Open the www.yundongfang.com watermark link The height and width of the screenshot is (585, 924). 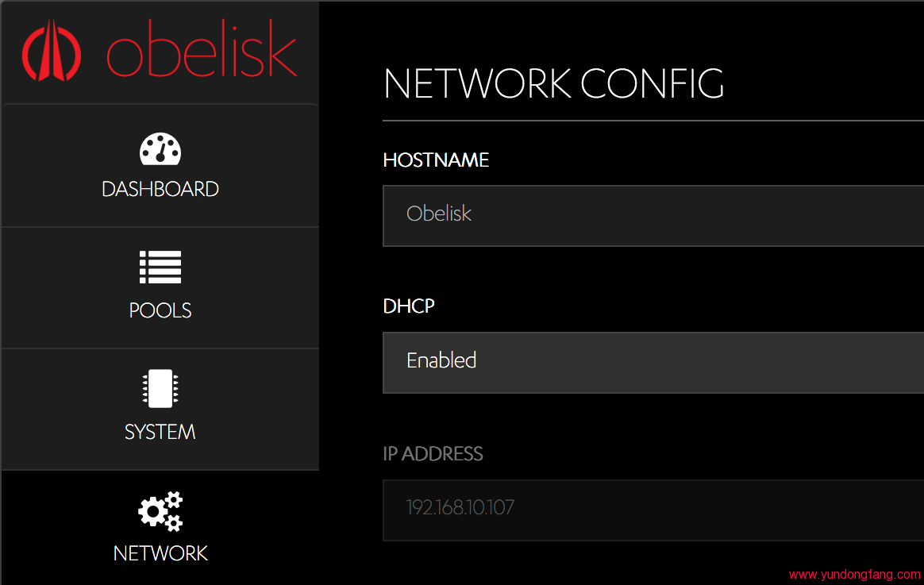(854, 575)
